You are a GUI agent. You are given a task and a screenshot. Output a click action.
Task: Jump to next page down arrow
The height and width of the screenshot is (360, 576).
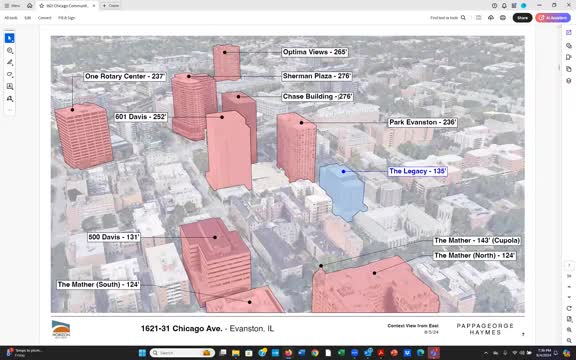tap(569, 297)
